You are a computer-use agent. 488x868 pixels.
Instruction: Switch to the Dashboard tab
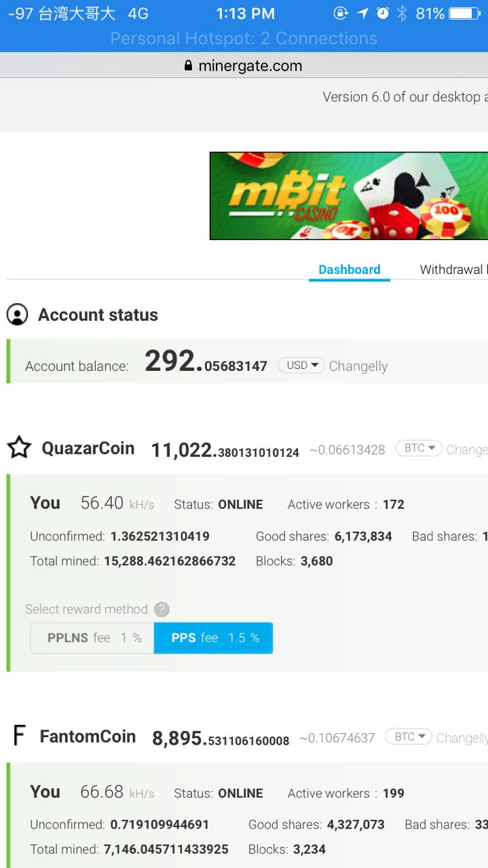click(x=349, y=269)
